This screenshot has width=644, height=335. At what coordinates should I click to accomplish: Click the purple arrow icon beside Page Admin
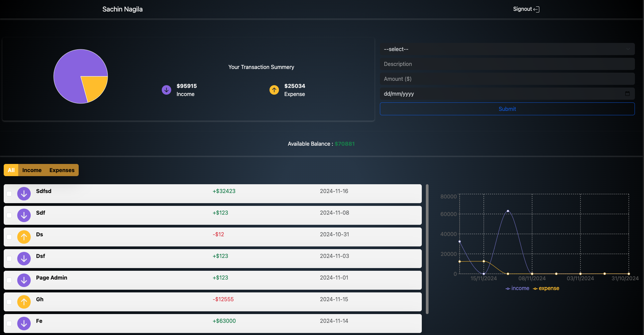[x=24, y=280]
